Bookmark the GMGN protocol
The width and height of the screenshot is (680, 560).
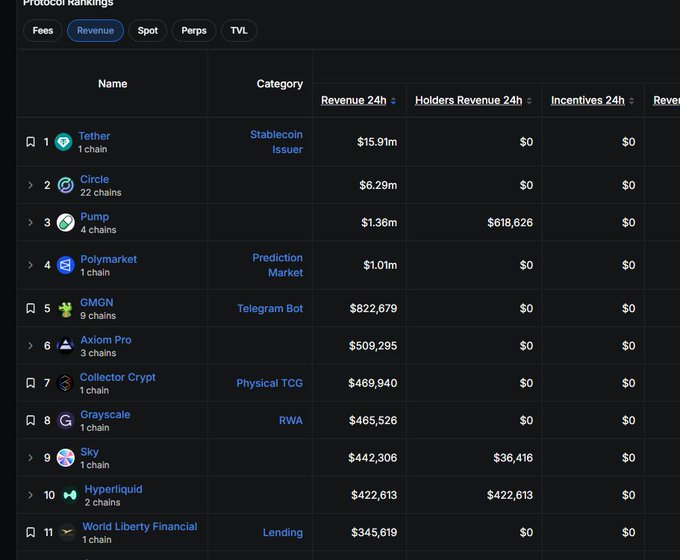[x=30, y=308]
